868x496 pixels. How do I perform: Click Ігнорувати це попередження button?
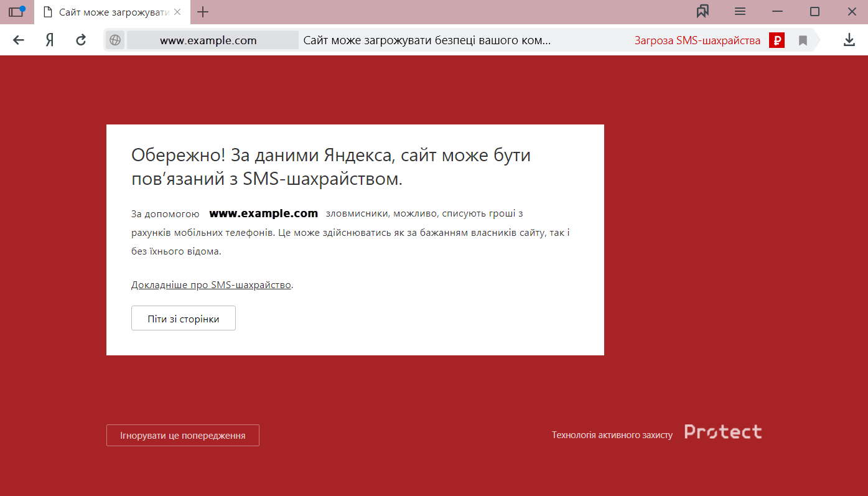pyautogui.click(x=183, y=436)
